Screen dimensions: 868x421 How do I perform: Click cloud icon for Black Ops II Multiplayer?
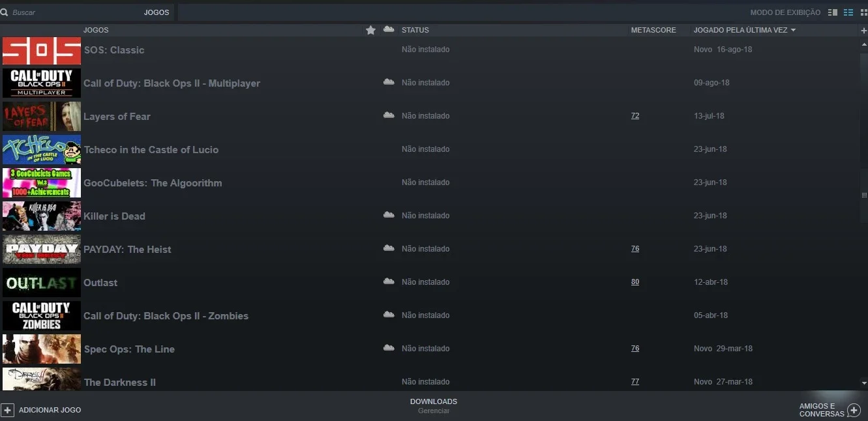389,82
